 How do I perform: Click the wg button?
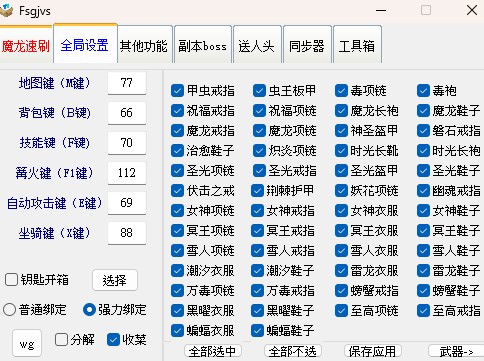(27, 343)
